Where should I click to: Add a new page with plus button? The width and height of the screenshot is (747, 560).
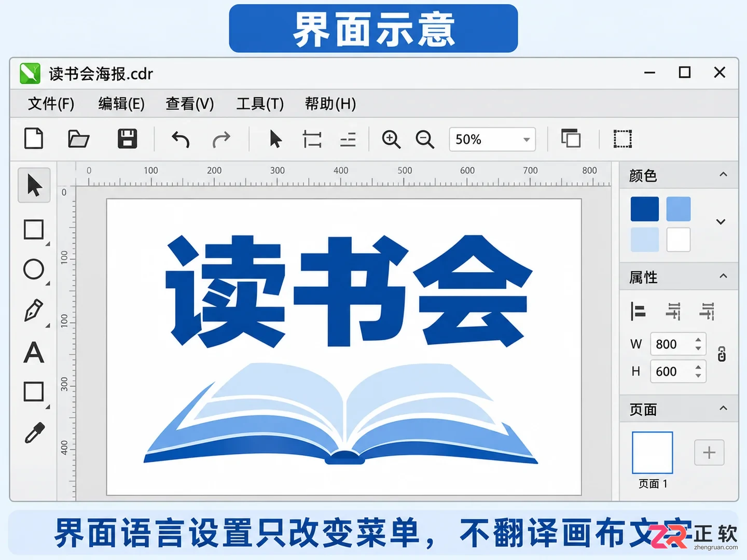(x=709, y=453)
